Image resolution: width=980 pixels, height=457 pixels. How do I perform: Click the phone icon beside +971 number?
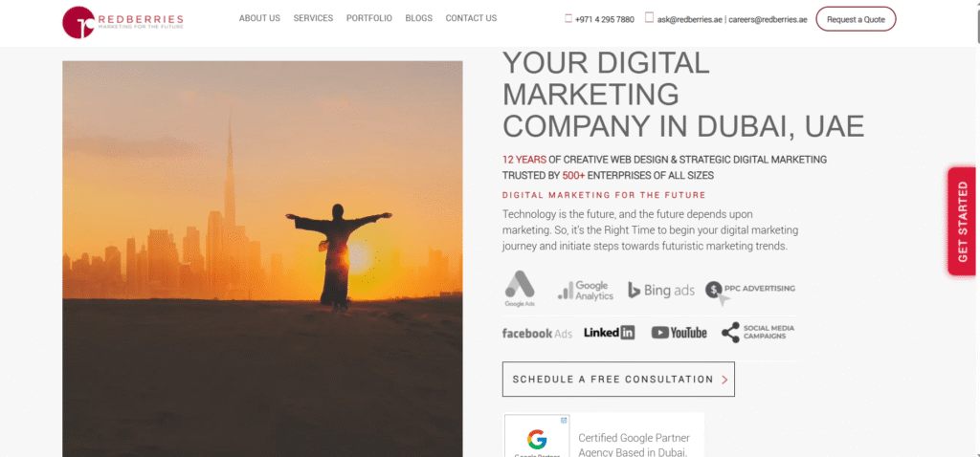[568, 19]
